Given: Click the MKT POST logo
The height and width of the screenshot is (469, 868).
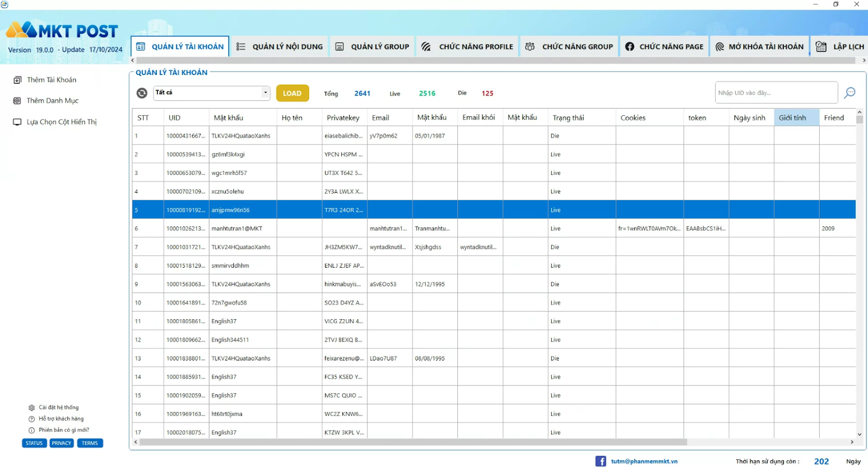Looking at the screenshot, I should click(x=62, y=30).
